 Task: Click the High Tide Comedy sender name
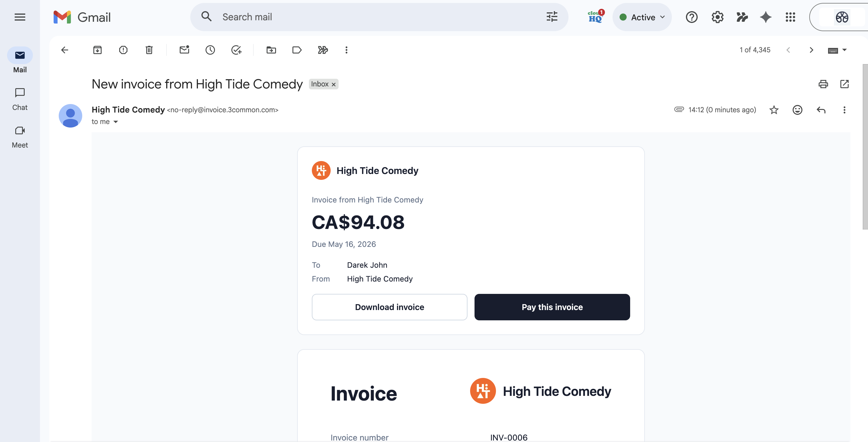pos(128,110)
